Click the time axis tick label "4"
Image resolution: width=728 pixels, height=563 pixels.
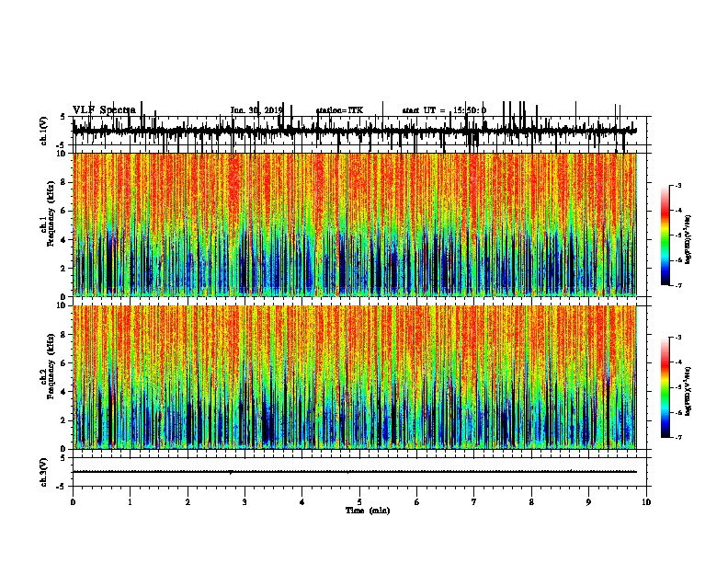tap(302, 502)
